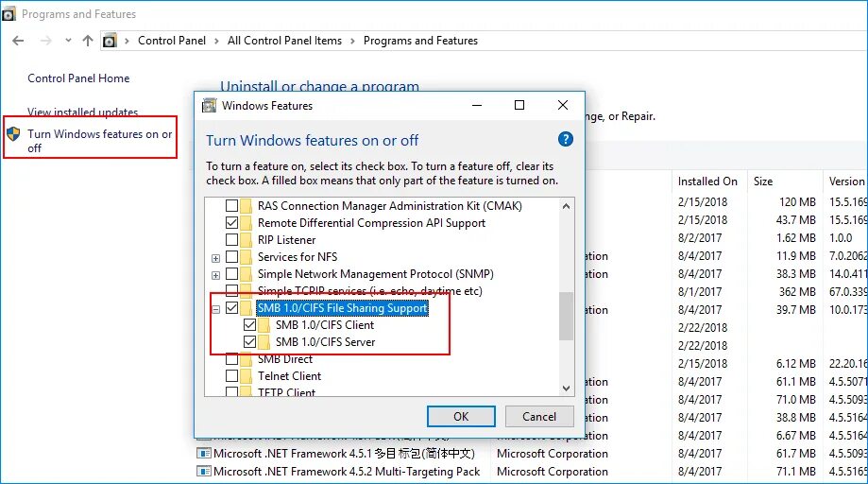This screenshot has height=484, width=868.
Task: Click folder icon of SNMP feature
Action: [x=246, y=274]
